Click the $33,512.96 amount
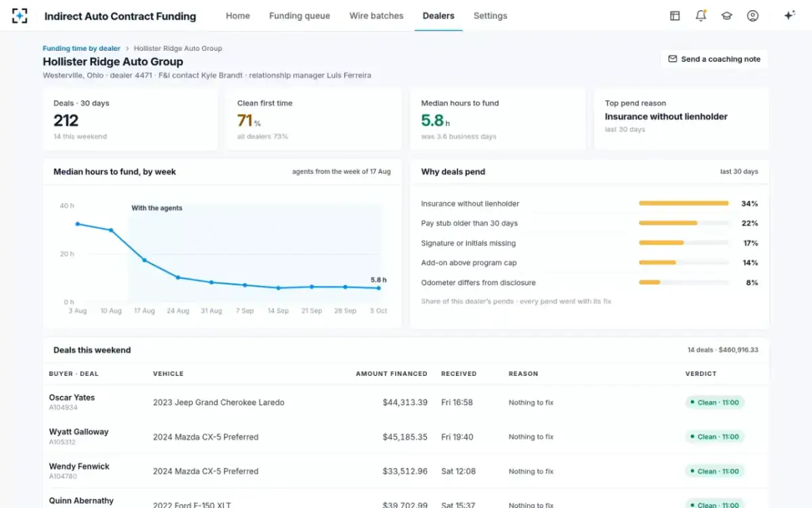This screenshot has height=508, width=812. tap(405, 471)
